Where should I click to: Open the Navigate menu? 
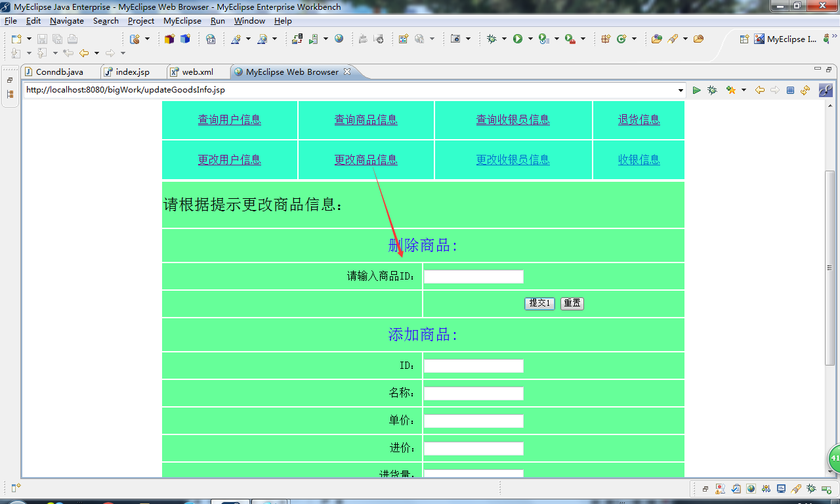pos(67,21)
